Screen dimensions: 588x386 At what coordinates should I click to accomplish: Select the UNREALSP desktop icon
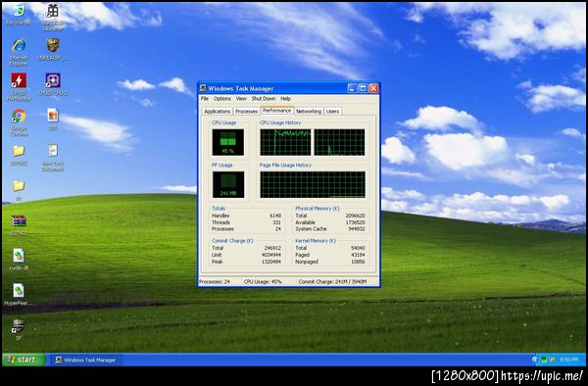click(x=53, y=49)
